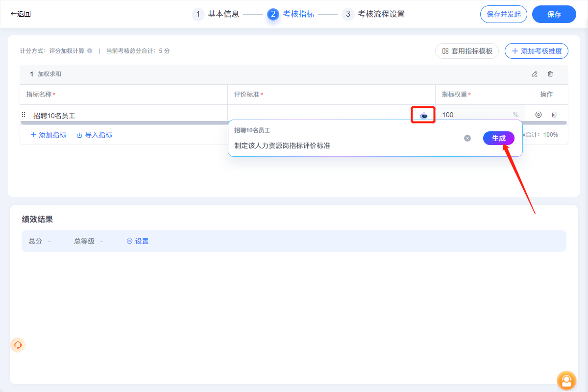This screenshot has width=588, height=392.
Task: Click the trash icon on the 招聘10名员工 row
Action: coord(554,114)
